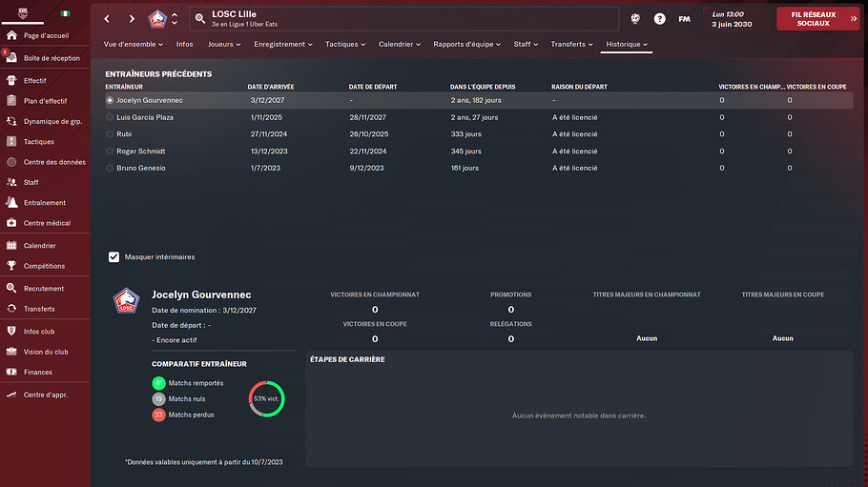Viewport: 868px width, 487px height.
Task: Open the help question mark icon
Action: (x=659, y=19)
